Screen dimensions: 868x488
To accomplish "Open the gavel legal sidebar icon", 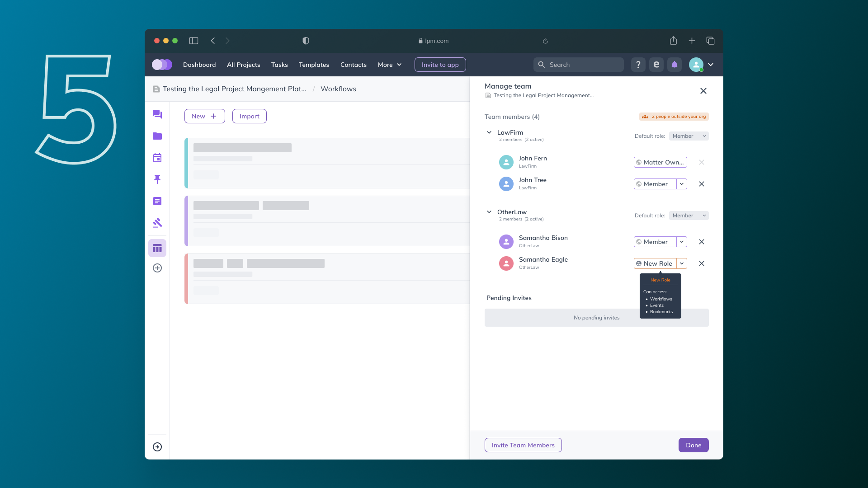I will 157,223.
